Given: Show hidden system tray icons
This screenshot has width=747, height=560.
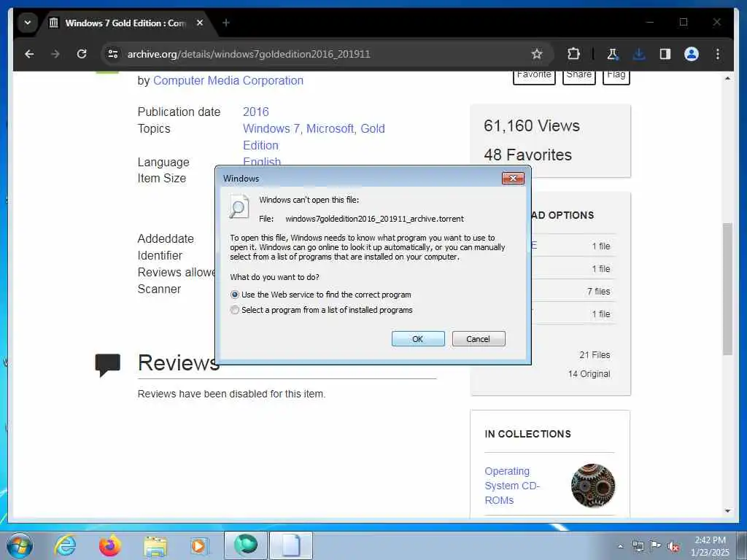Looking at the screenshot, I should coord(620,546).
